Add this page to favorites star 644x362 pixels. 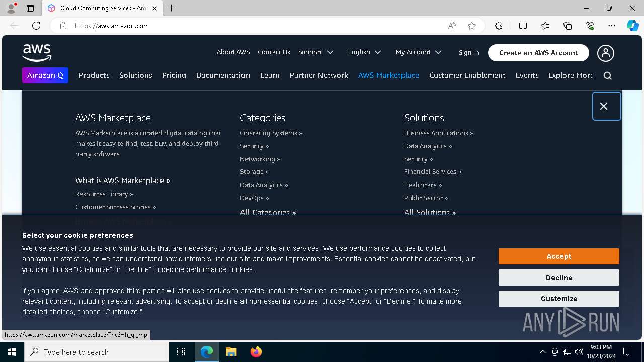(472, 26)
